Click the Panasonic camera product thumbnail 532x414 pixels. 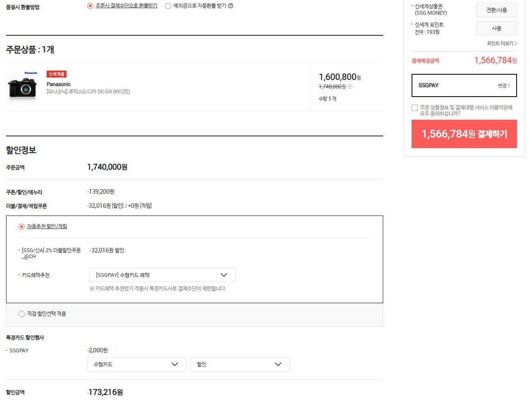point(22,86)
